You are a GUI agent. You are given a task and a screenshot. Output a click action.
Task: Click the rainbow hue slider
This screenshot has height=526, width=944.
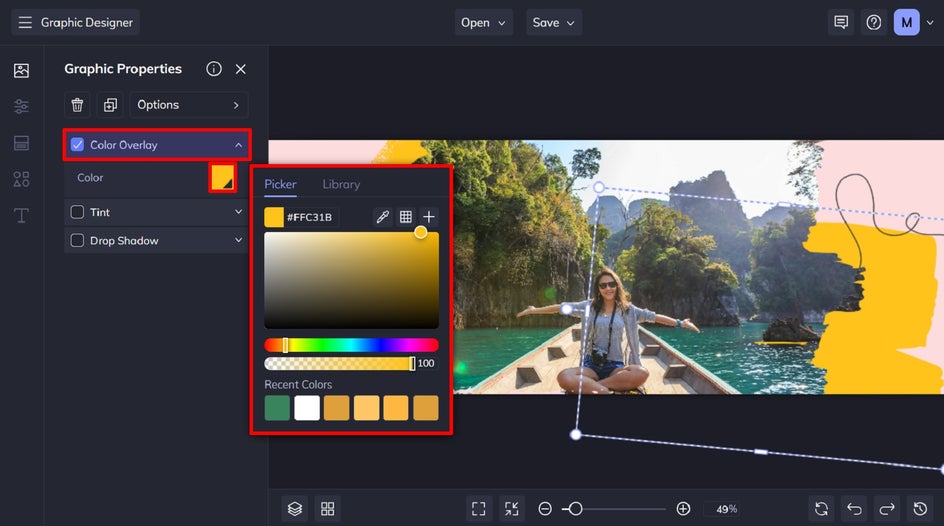tap(351, 345)
